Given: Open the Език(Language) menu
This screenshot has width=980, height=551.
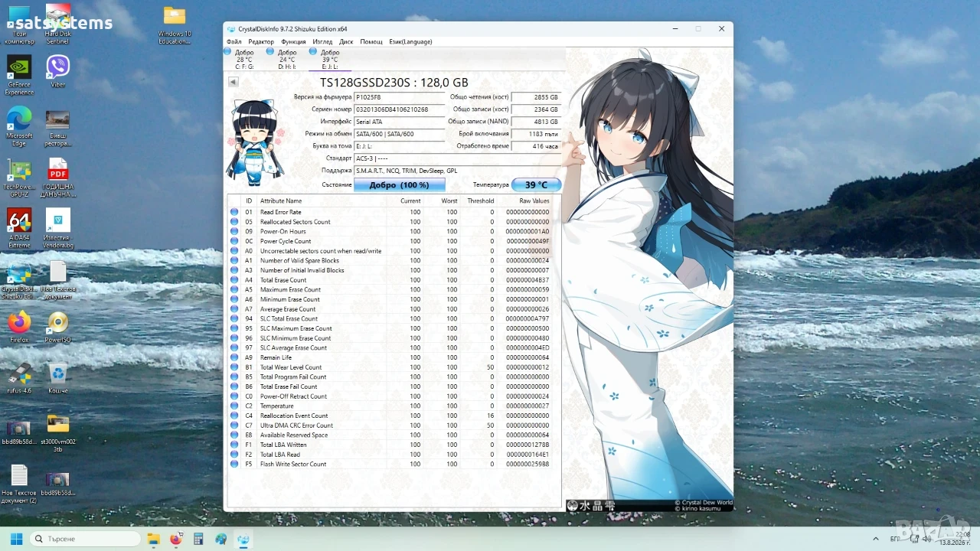Looking at the screenshot, I should (x=410, y=41).
